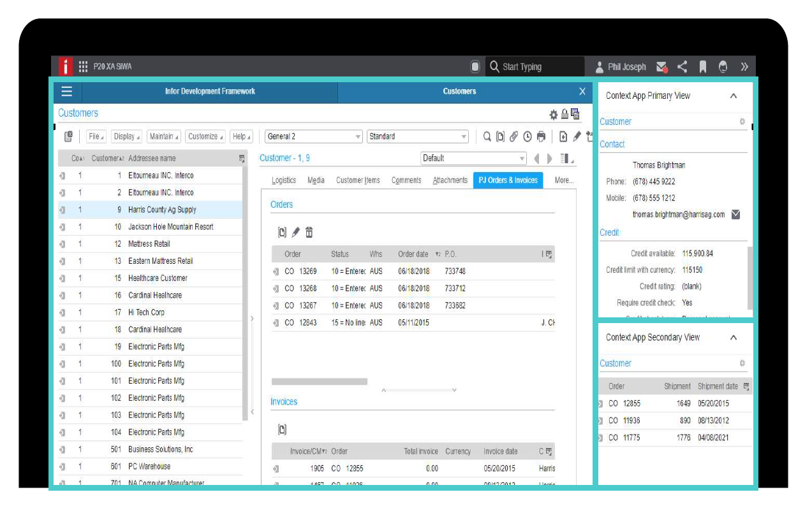Open the Maintain menu

pyautogui.click(x=162, y=136)
